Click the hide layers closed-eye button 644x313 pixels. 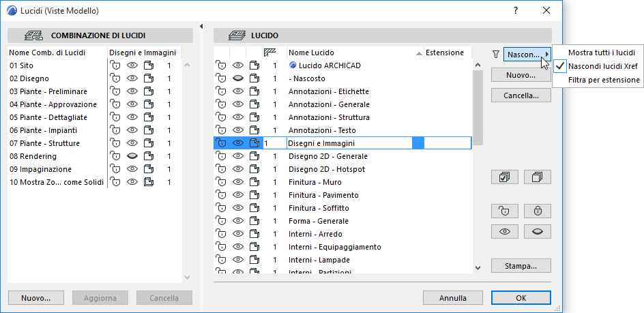pyautogui.click(x=537, y=232)
